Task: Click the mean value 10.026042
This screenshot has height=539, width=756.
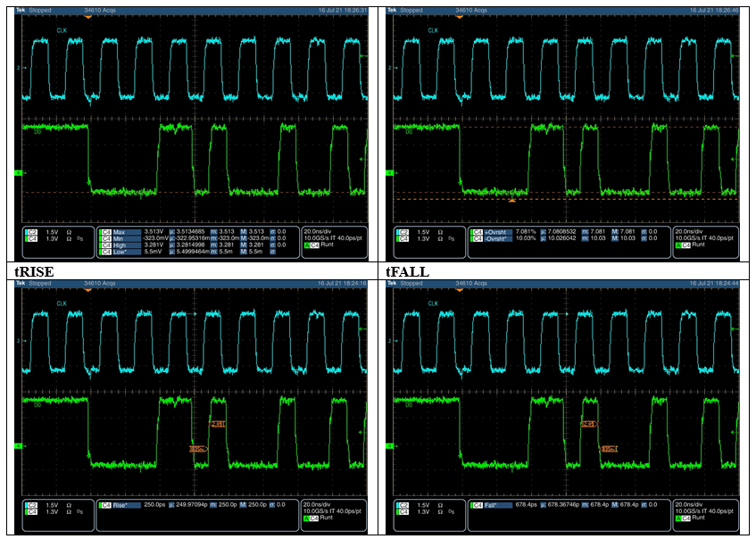Action: (x=561, y=238)
